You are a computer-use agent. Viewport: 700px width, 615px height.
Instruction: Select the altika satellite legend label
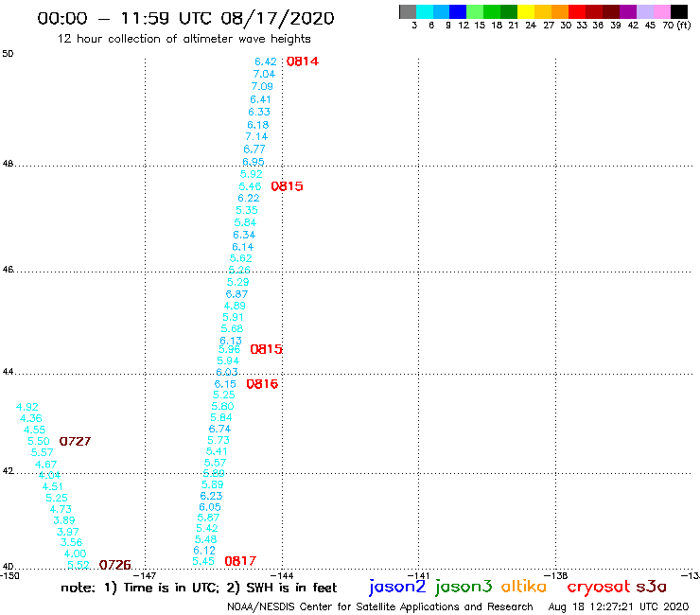click(x=523, y=587)
